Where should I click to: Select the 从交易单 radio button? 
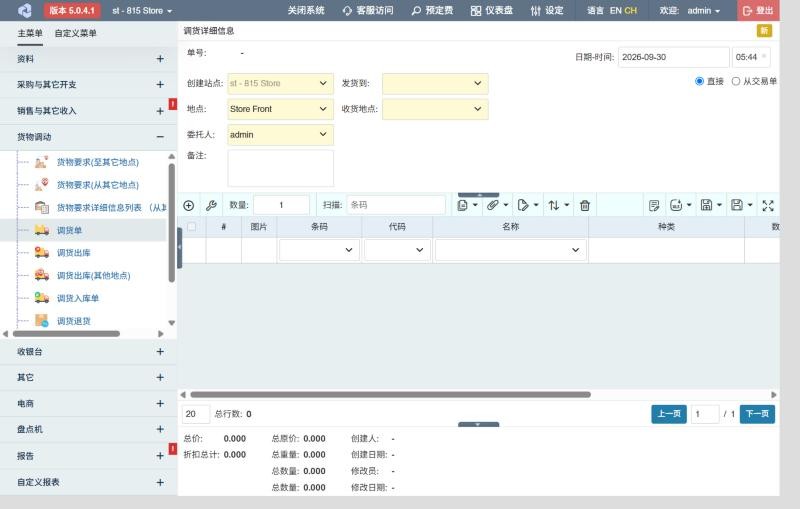736,81
